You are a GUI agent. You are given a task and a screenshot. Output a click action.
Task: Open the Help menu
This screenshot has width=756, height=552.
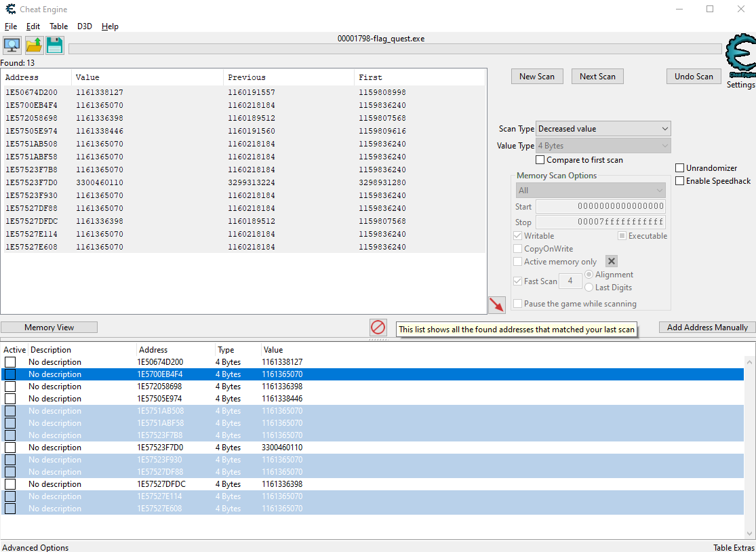110,26
